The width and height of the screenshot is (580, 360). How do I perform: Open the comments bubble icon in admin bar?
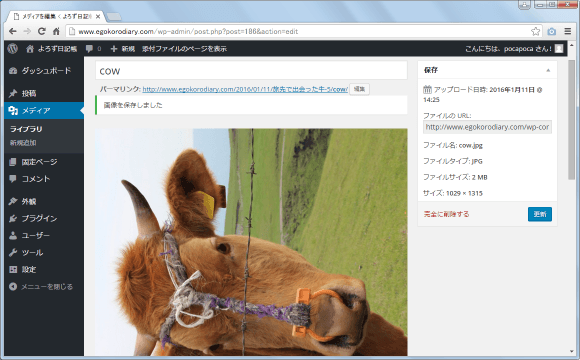(x=89, y=48)
